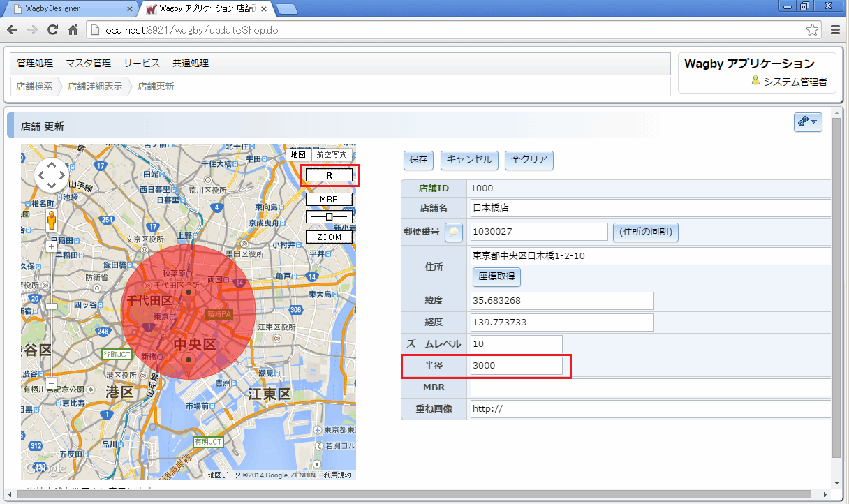The image size is (849, 504).
Task: Zoom in the map with plus icon
Action: click(x=52, y=246)
